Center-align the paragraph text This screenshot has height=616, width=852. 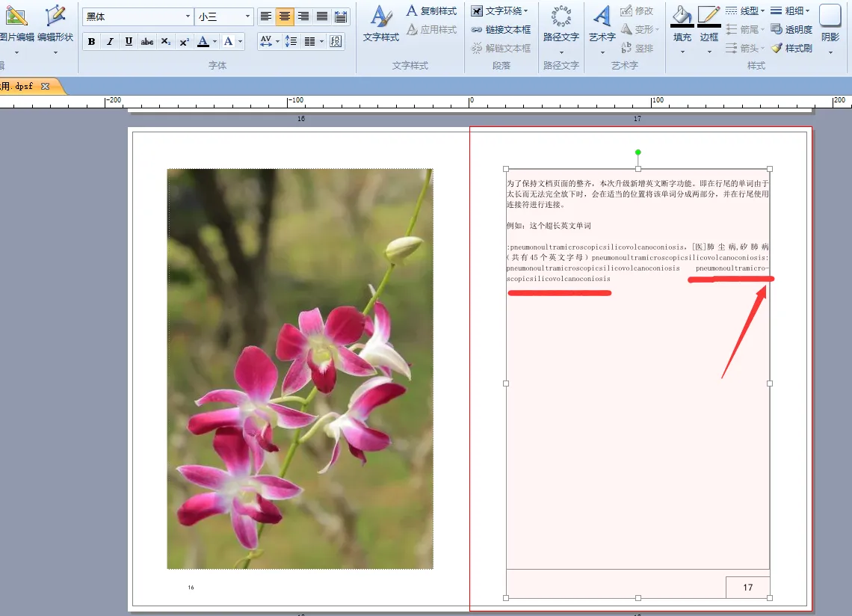point(285,16)
